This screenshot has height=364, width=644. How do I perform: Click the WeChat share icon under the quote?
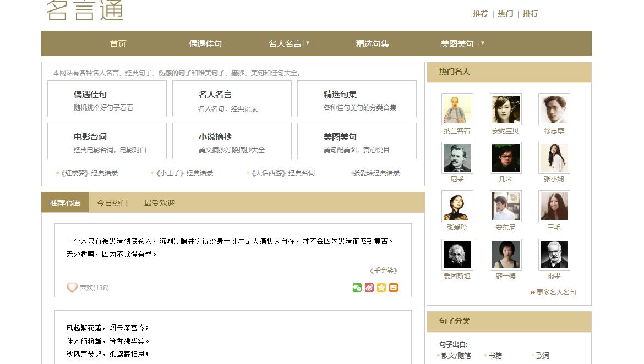[357, 287]
